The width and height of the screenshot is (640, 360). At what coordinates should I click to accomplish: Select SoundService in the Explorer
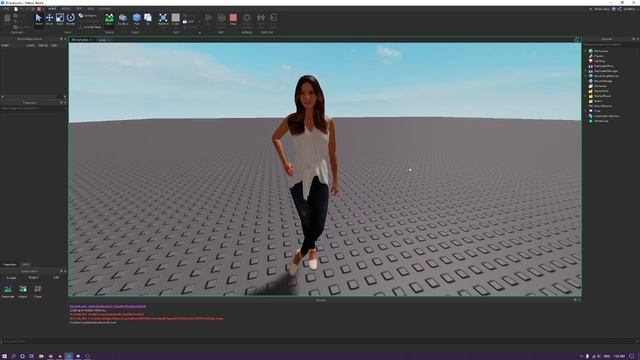point(603,106)
